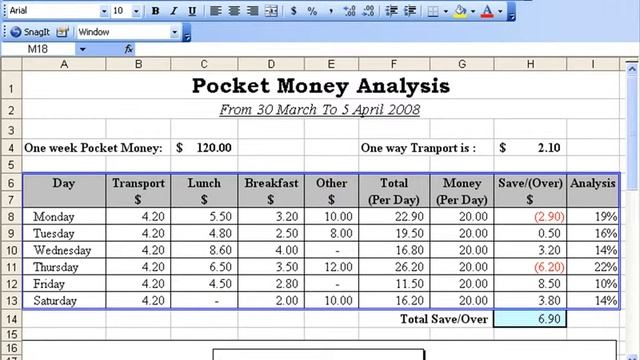Select red (2.90) Save/Over cell
The image size is (640, 360).
pyautogui.click(x=530, y=217)
